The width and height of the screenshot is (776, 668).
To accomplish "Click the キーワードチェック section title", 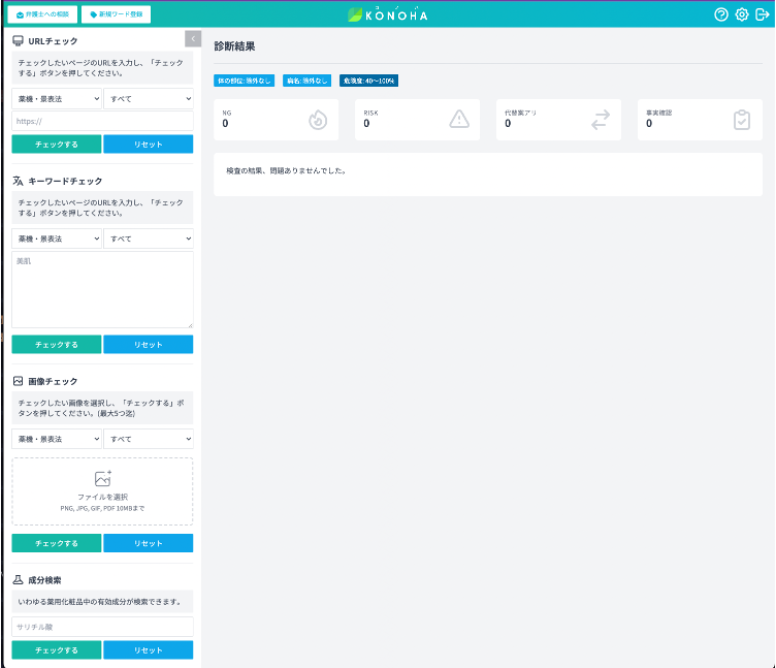I will [65, 181].
